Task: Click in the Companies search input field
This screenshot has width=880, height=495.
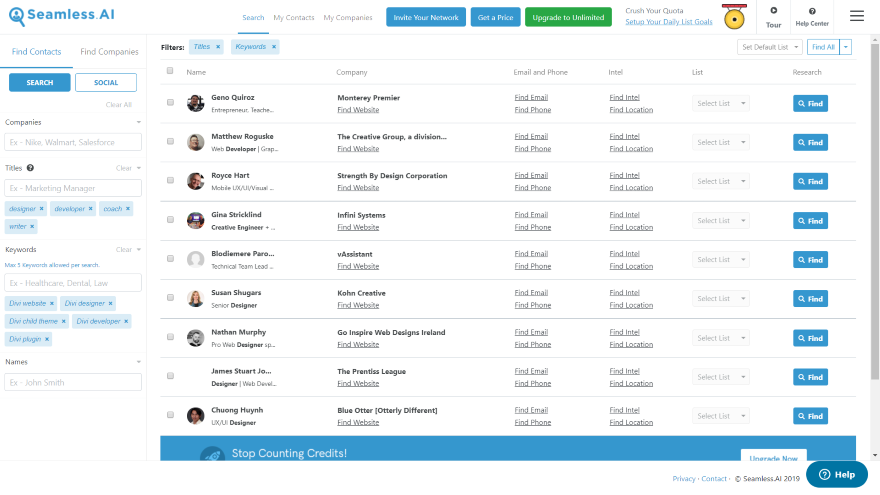Action: (74, 142)
